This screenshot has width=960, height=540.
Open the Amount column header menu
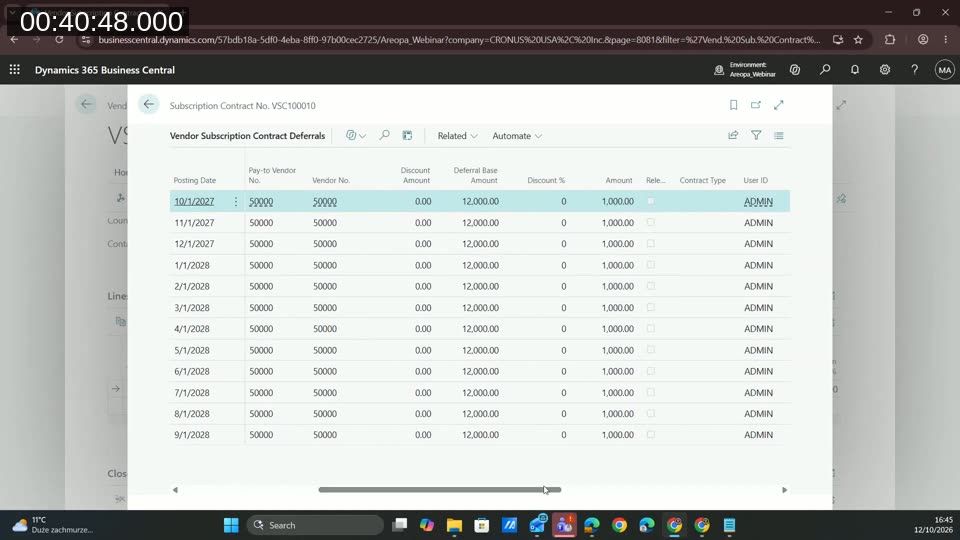coord(618,180)
